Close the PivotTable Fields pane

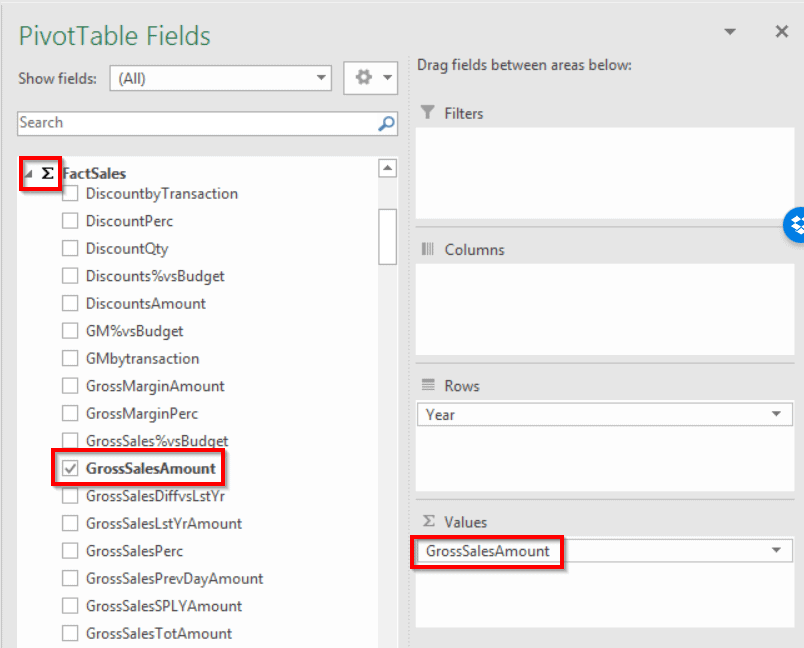[781, 32]
